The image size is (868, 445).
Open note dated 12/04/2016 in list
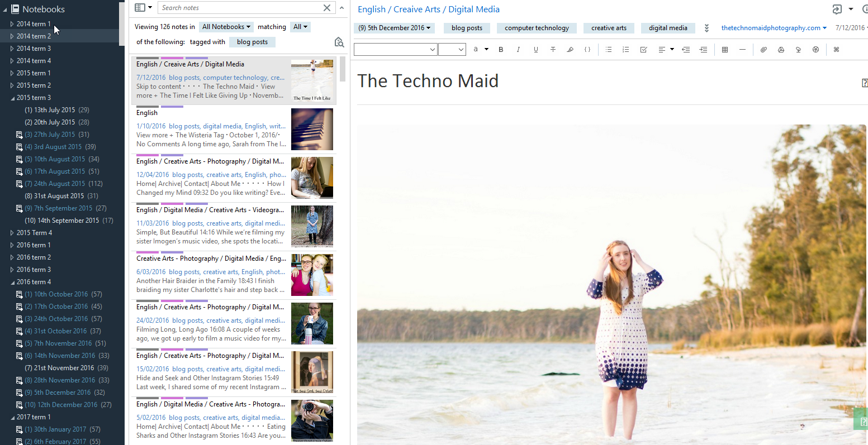point(234,178)
